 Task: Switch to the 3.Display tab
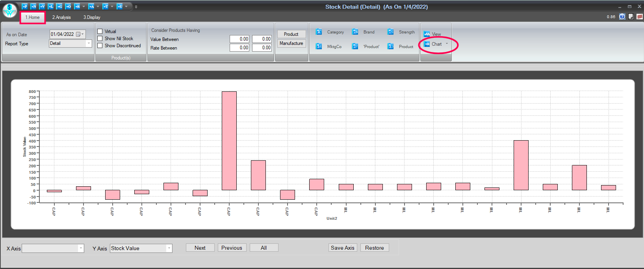click(92, 17)
